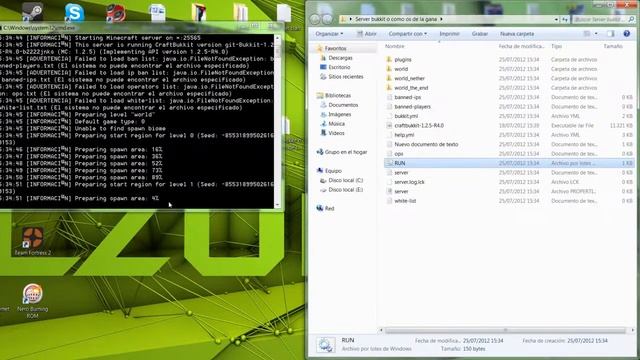Click the Imprimir toolbar button
Viewport: 640px width, 360px height.
click(x=449, y=33)
